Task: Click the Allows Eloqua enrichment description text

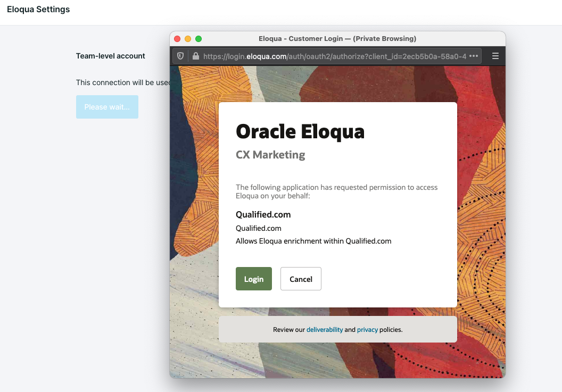Action: coord(313,241)
